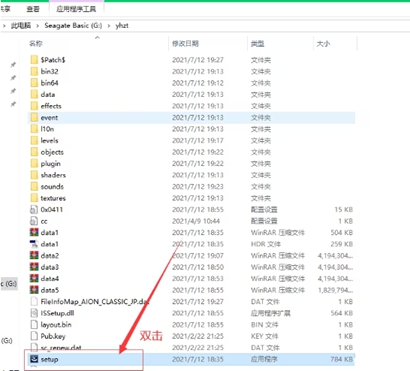410x371 pixels.
Task: Click the 2021/4/9 10:44 date of cc
Action: (196, 221)
